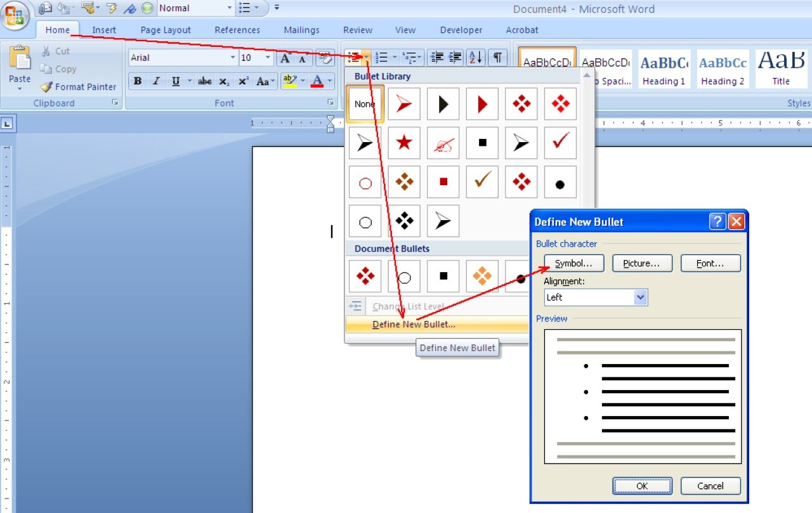Click the Show/Hide paragraph marks icon

click(x=497, y=58)
